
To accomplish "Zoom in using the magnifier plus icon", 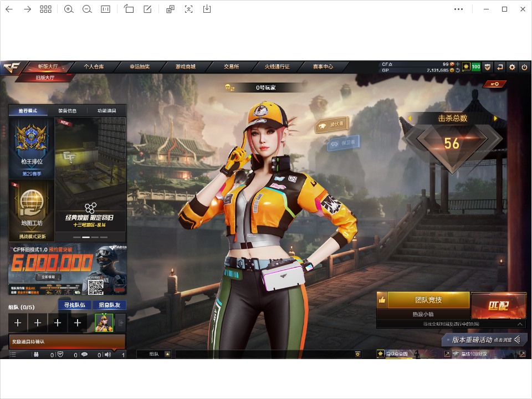I will (69, 9).
